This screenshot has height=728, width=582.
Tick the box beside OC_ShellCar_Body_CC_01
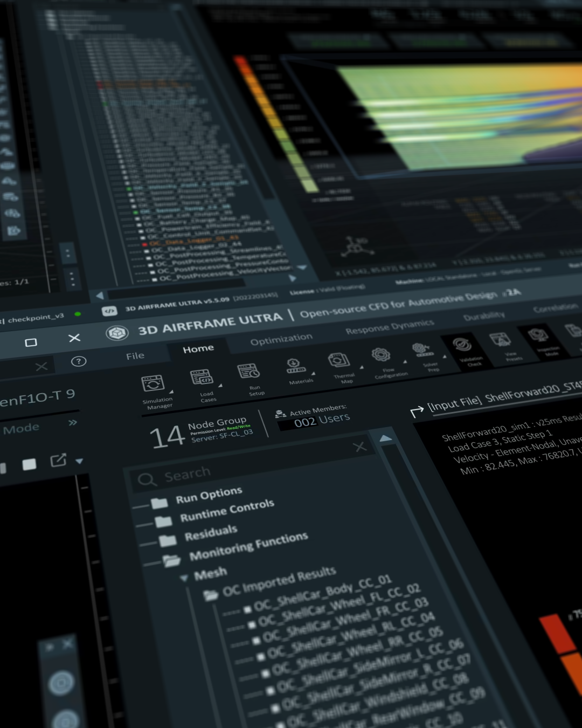pos(247,610)
